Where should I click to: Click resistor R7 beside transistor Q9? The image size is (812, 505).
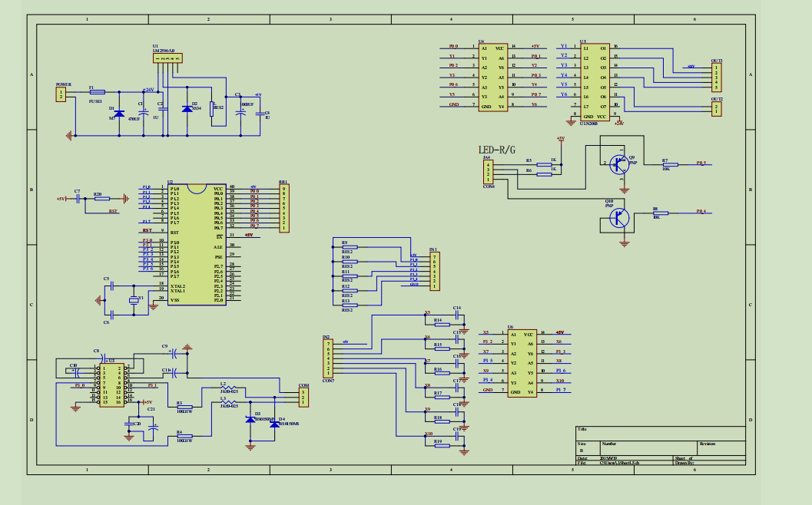[x=670, y=164]
